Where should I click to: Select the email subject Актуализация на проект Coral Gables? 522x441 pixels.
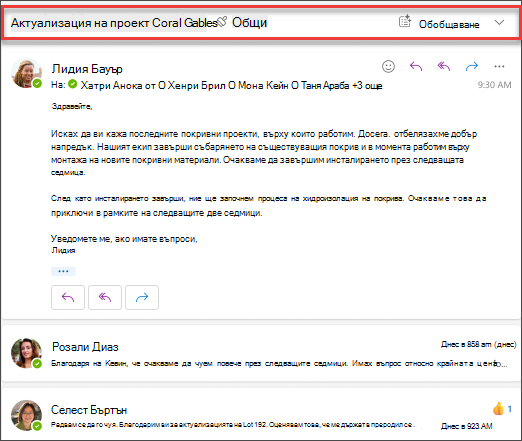point(114,23)
